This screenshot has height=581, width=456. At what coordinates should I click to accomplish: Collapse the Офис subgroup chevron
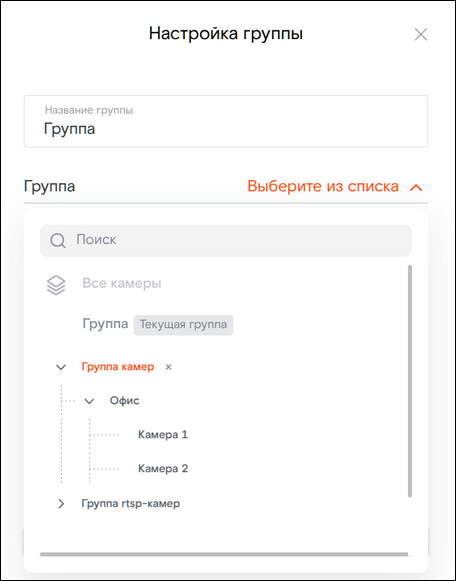[x=89, y=401]
